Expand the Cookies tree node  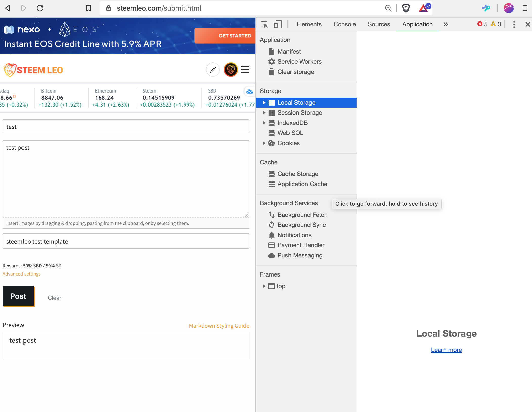264,143
